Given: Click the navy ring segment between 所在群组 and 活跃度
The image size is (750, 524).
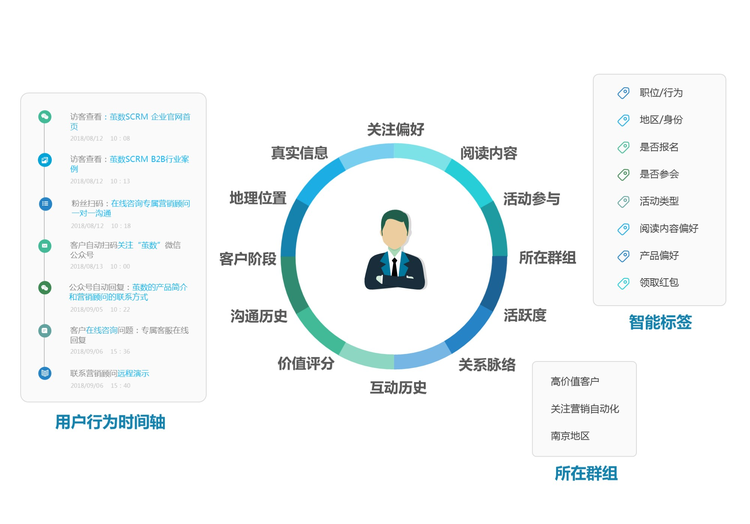Looking at the screenshot, I should click(496, 283).
